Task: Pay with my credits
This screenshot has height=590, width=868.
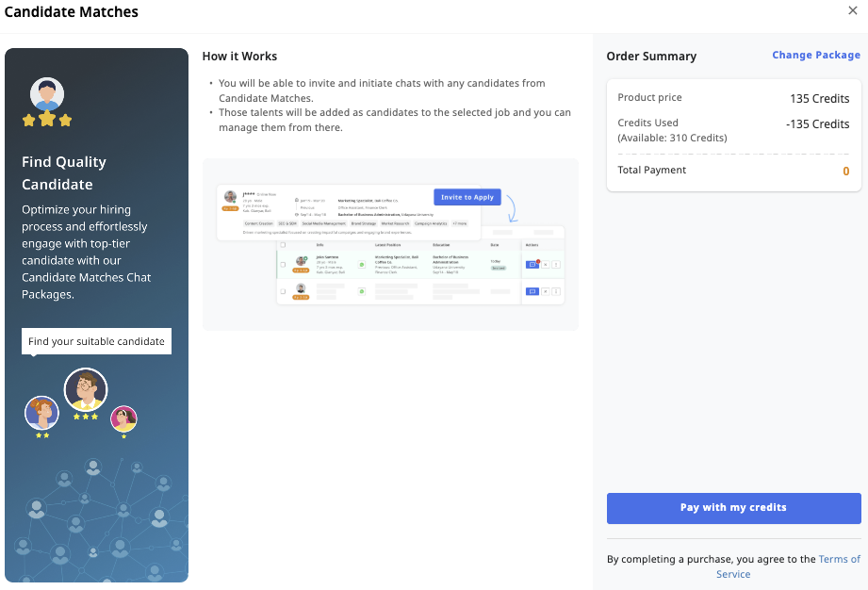Action: (733, 508)
